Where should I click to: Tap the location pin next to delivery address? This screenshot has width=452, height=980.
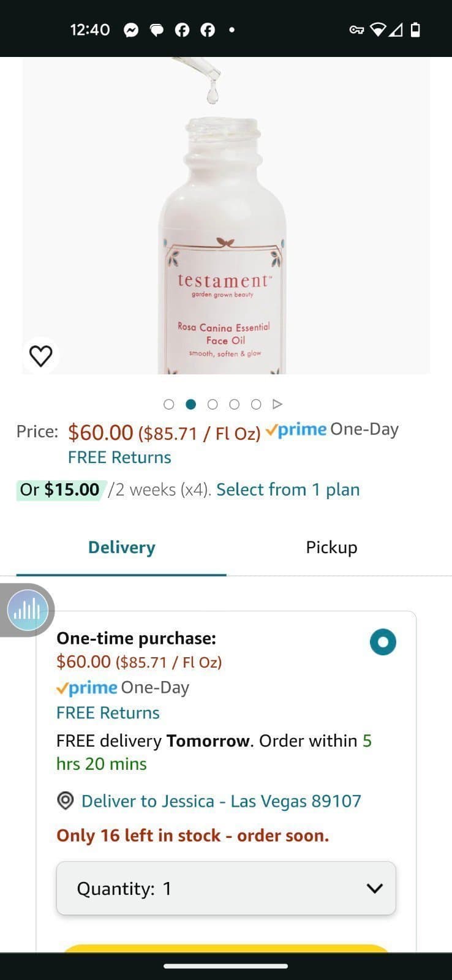click(66, 801)
